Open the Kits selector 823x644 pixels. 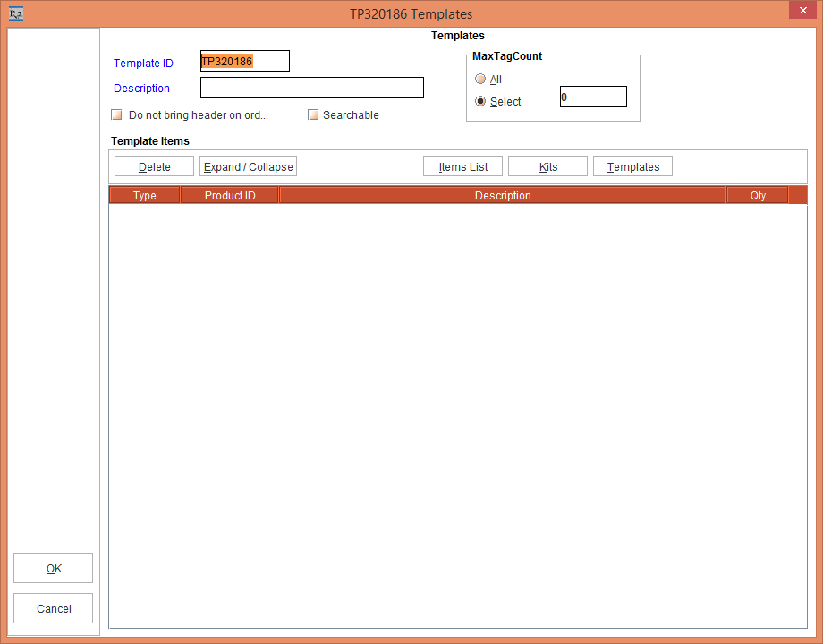point(547,166)
